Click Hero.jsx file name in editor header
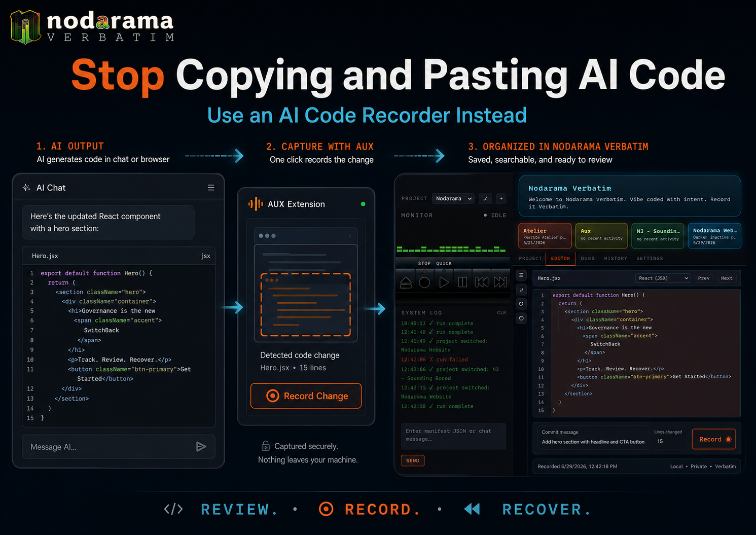Viewport: 756px width, 535px height. pyautogui.click(x=549, y=278)
